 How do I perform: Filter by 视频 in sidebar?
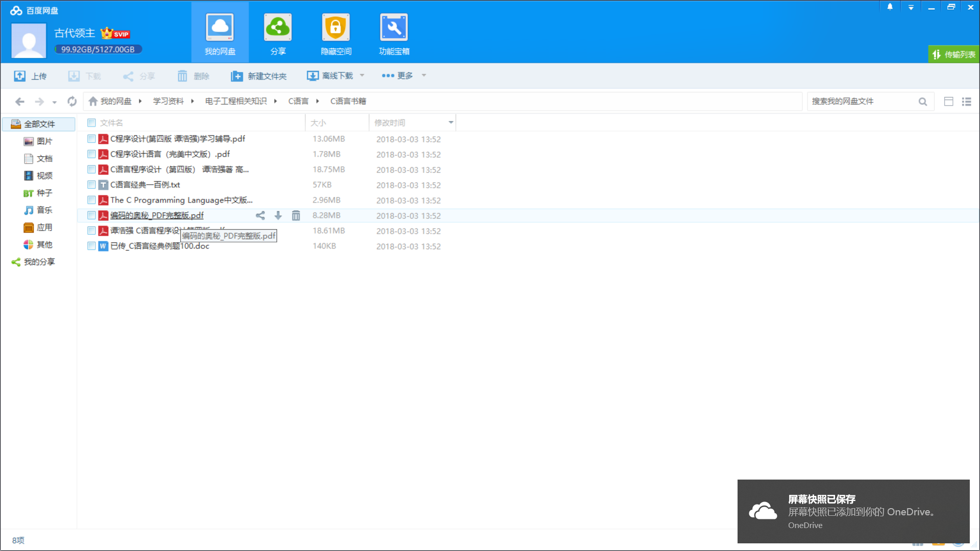(39, 176)
